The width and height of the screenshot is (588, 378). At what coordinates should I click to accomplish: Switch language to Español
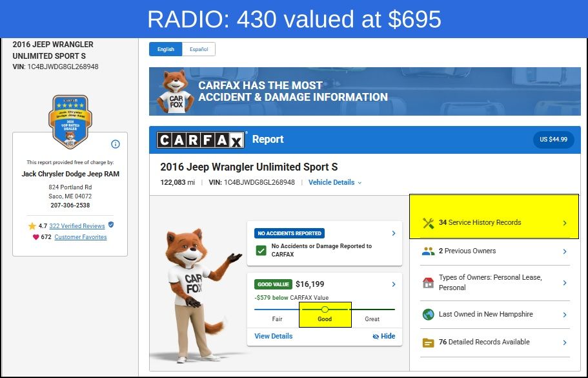[x=199, y=49]
